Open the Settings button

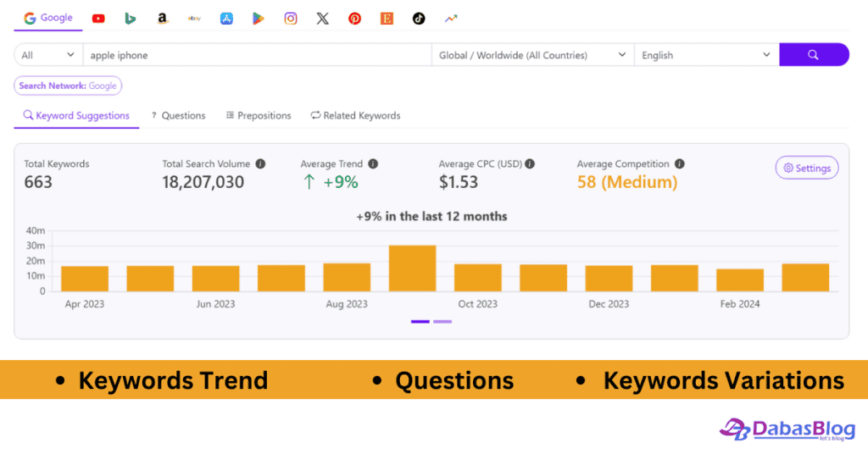coord(807,168)
